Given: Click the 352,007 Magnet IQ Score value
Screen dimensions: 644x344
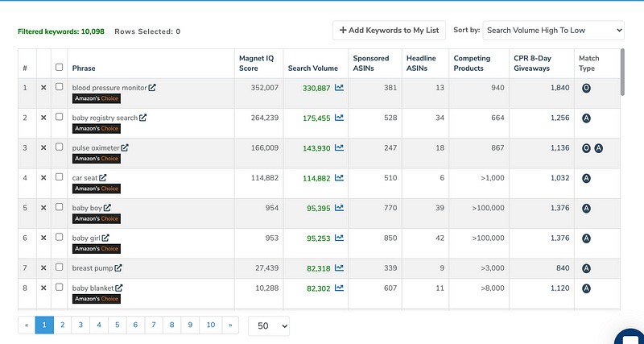Looking at the screenshot, I should [265, 88].
